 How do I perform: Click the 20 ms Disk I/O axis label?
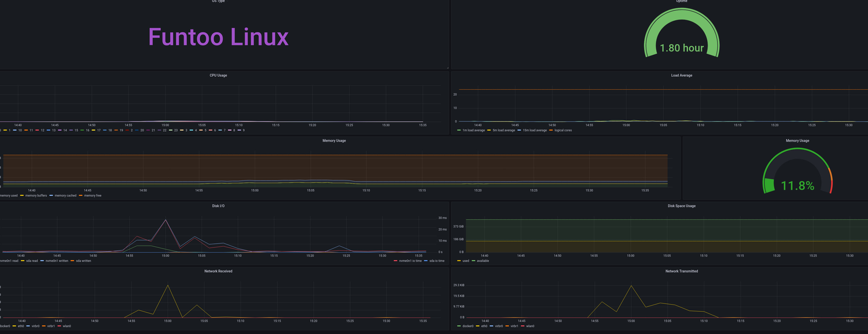pyautogui.click(x=443, y=229)
